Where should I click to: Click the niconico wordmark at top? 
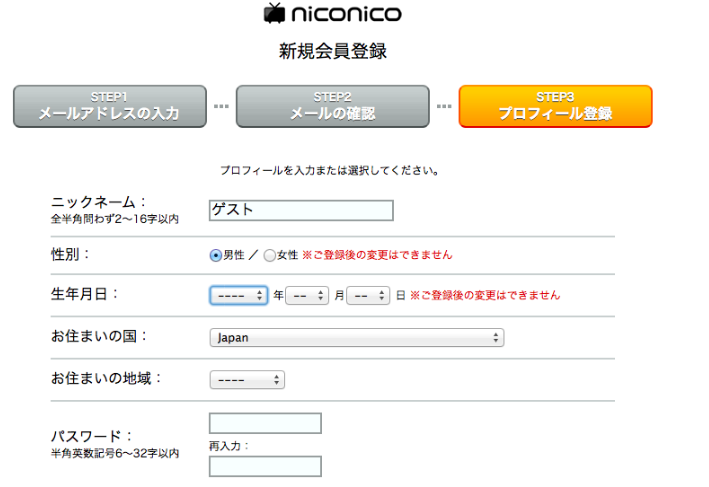(346, 14)
